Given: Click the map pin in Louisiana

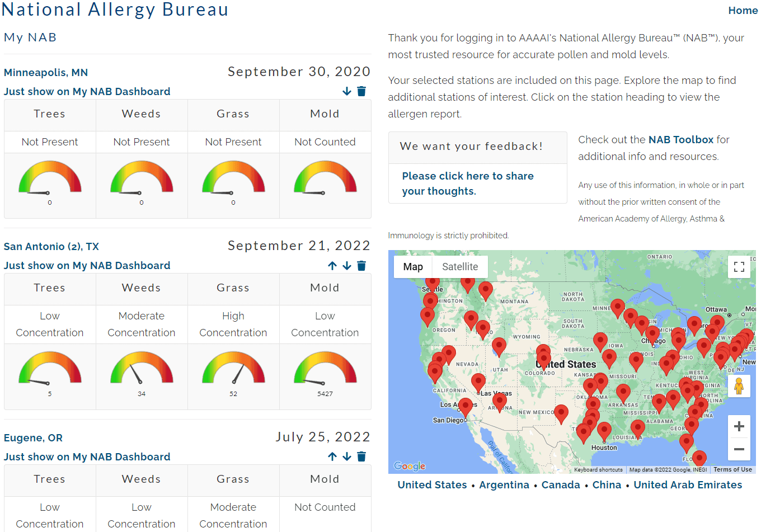Looking at the screenshot, I should point(638,429).
